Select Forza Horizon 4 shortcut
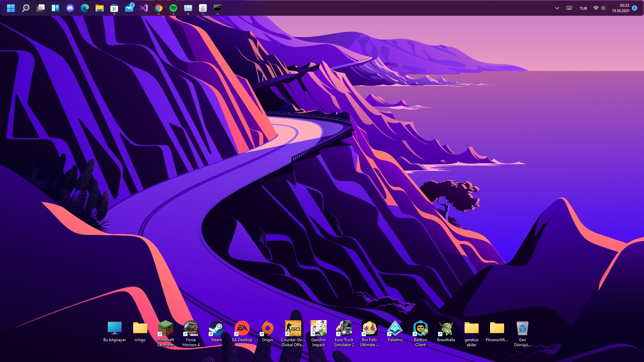 [191, 334]
